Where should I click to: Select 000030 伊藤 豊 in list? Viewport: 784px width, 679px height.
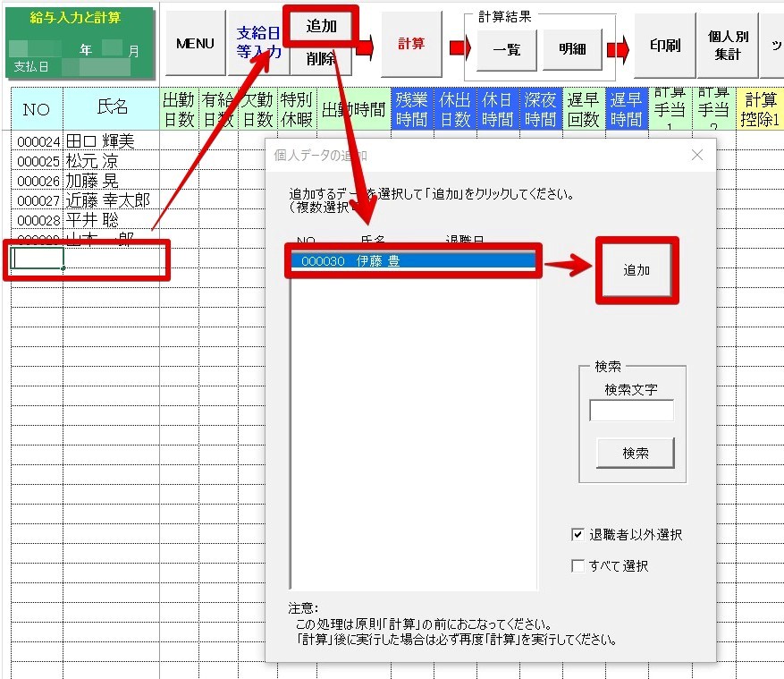point(413,260)
